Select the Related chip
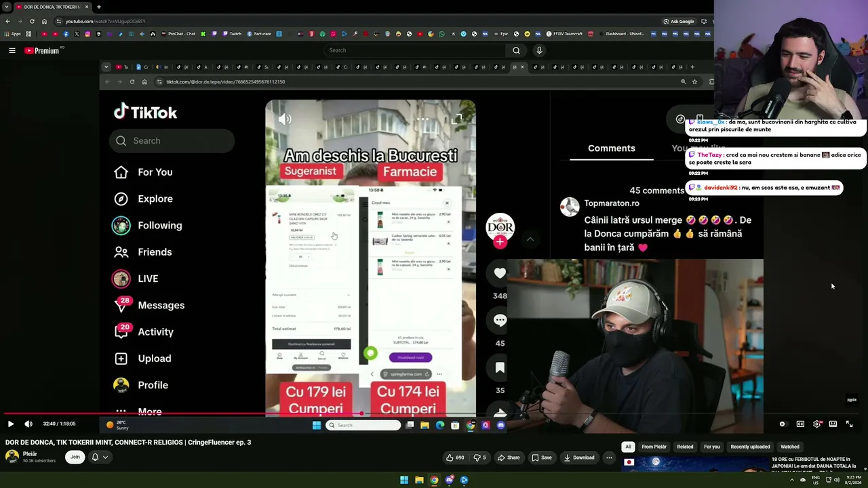This screenshot has height=488, width=868. [685, 447]
